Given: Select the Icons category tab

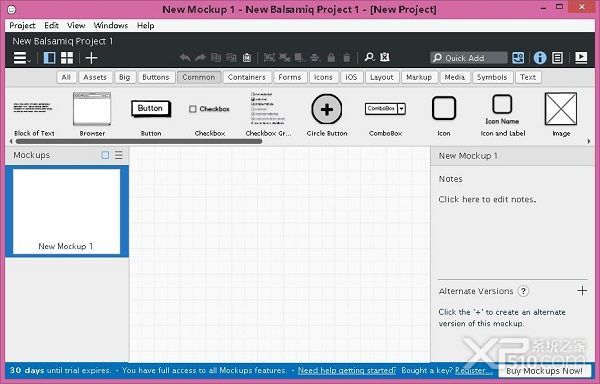Looking at the screenshot, I should 323,77.
